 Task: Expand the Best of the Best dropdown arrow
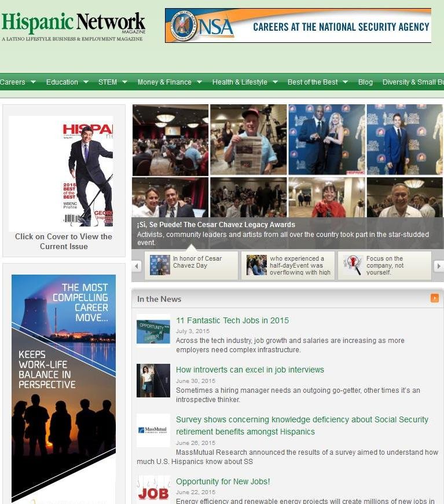[346, 82]
